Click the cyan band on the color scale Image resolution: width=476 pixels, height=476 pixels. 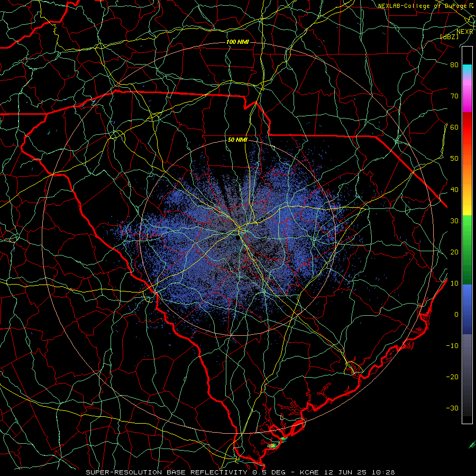click(x=467, y=70)
